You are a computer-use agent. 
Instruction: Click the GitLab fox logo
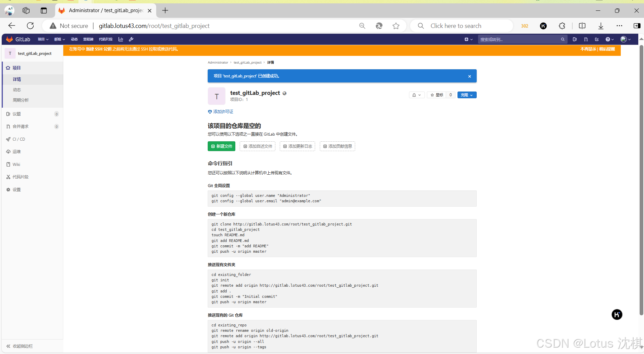9,39
